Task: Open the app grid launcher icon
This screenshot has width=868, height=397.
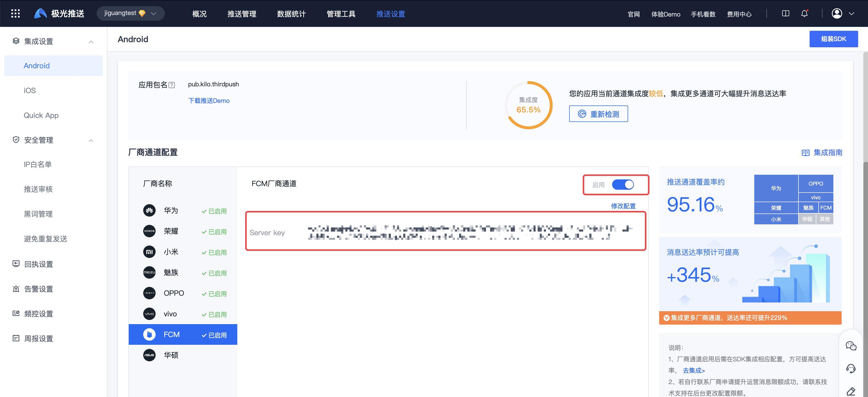Action: (x=16, y=13)
